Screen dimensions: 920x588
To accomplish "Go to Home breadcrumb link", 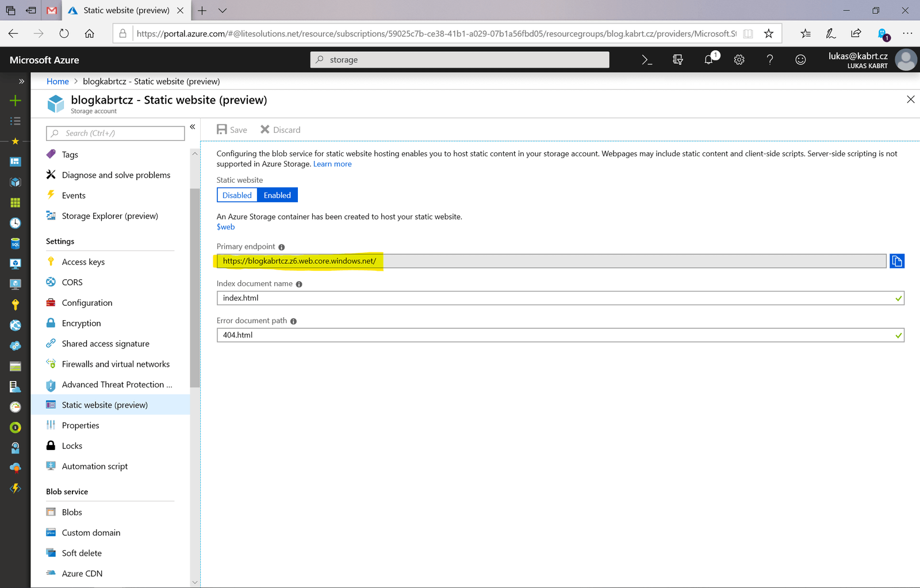I will 57,82.
